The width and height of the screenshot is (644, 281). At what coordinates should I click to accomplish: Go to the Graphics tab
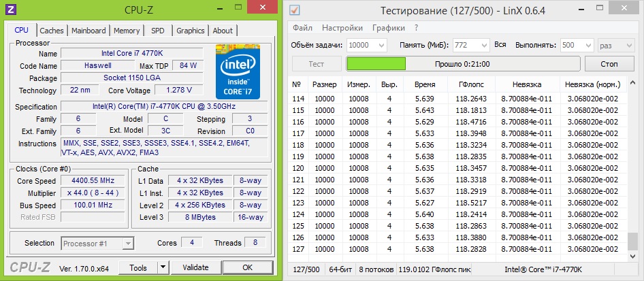coord(190,31)
